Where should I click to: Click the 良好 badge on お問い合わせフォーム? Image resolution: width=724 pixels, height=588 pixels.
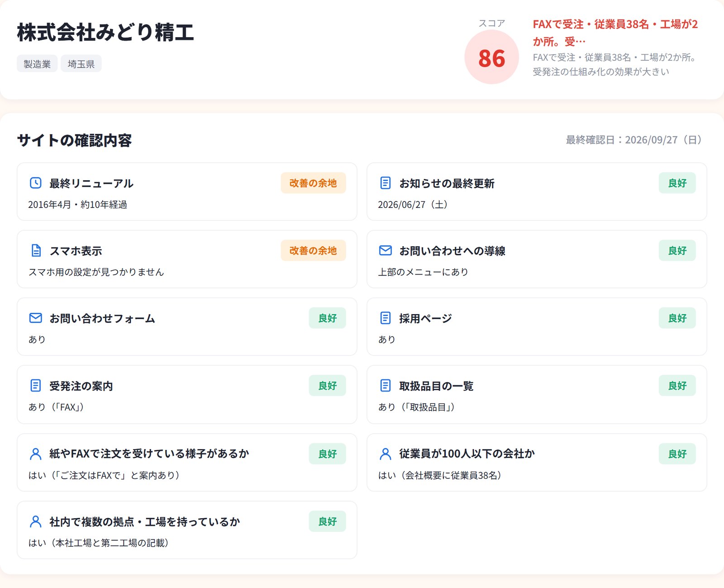[x=327, y=318]
